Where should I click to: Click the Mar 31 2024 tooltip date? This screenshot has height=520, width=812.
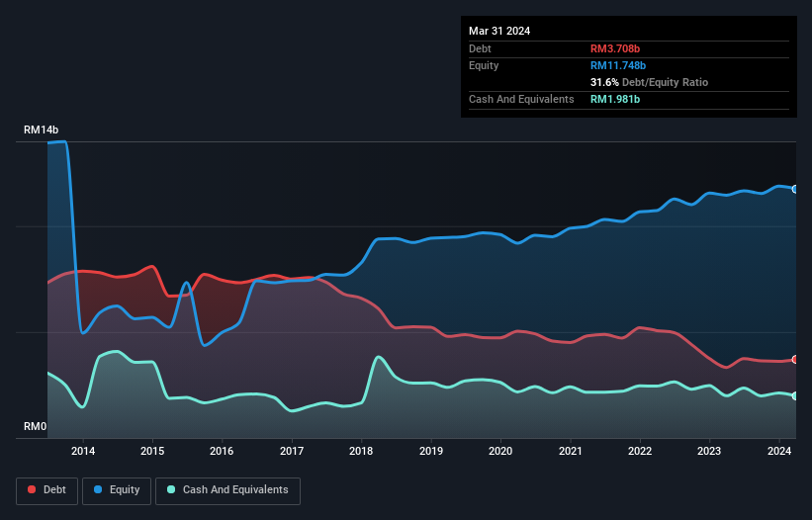[x=499, y=31]
